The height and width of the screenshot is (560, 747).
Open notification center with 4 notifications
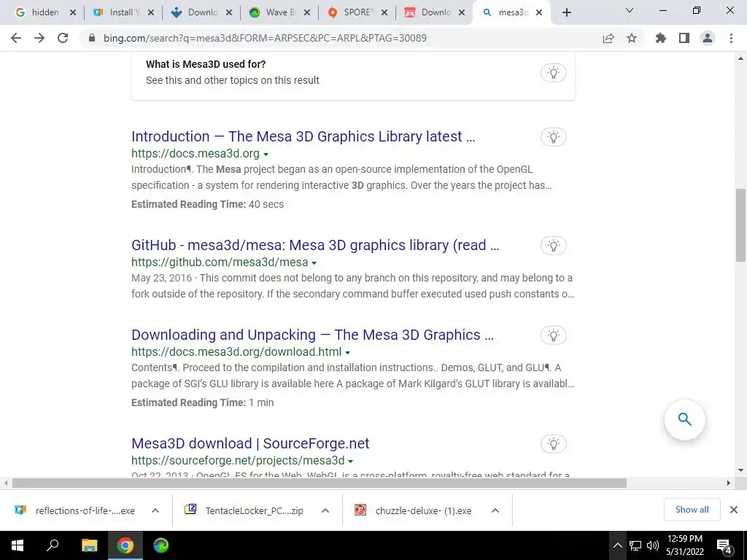pos(724,546)
